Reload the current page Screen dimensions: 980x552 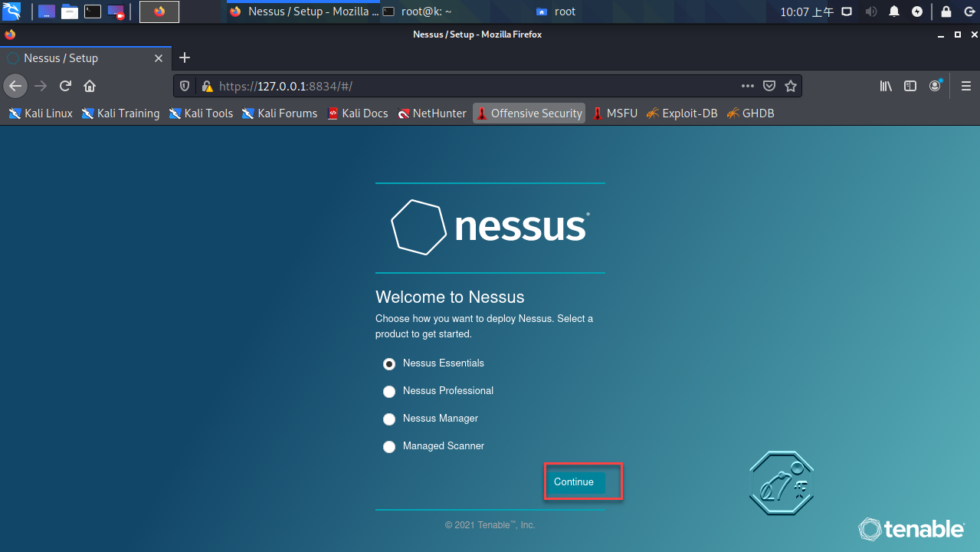tap(65, 86)
